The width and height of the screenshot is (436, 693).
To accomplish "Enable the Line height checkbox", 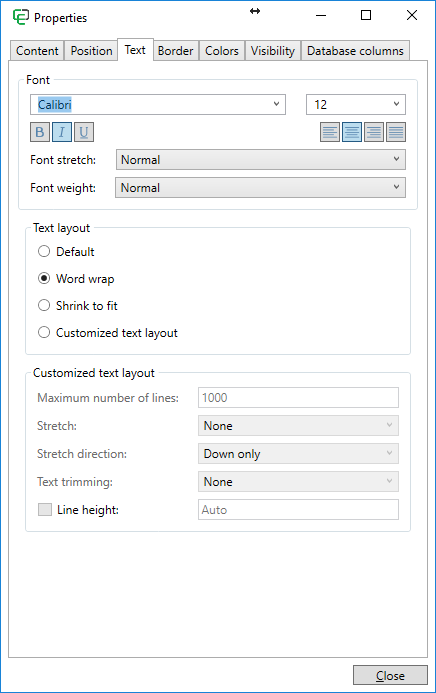I will [45, 510].
